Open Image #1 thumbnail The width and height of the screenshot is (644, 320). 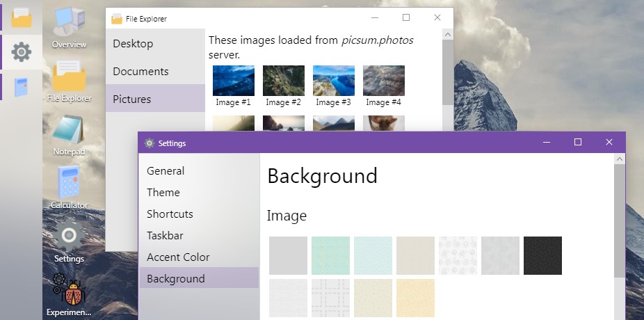(233, 81)
